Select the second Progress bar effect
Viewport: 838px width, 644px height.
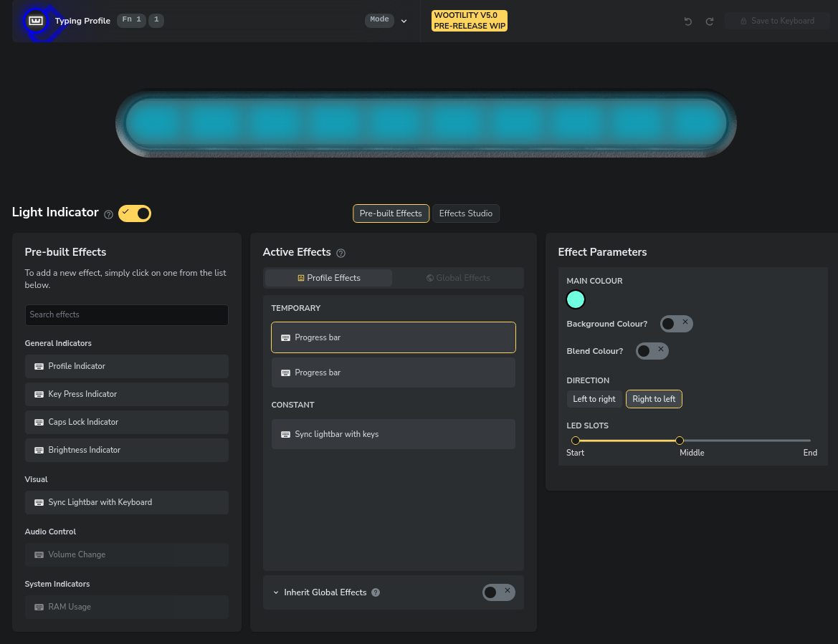[x=394, y=373]
